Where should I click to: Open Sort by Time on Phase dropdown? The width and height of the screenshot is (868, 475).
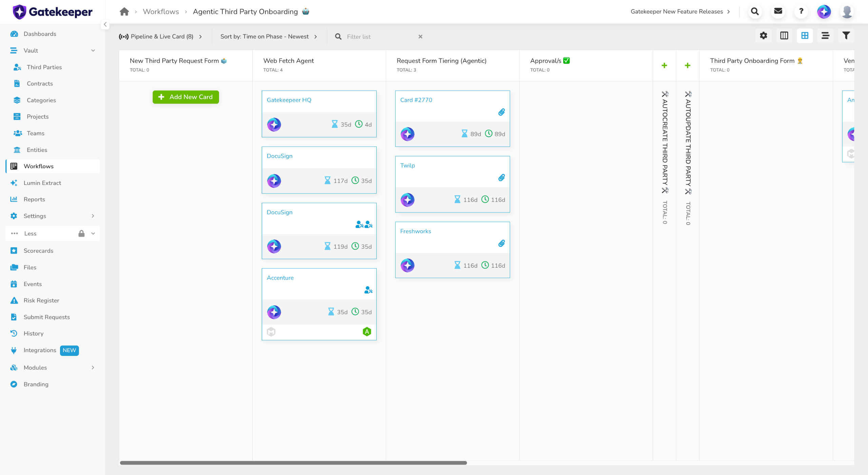click(x=269, y=37)
